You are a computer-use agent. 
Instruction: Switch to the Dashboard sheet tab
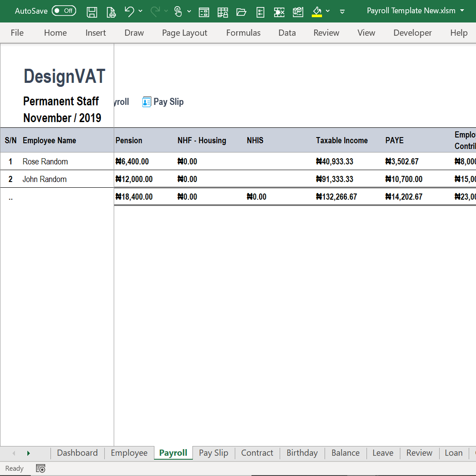[77, 453]
